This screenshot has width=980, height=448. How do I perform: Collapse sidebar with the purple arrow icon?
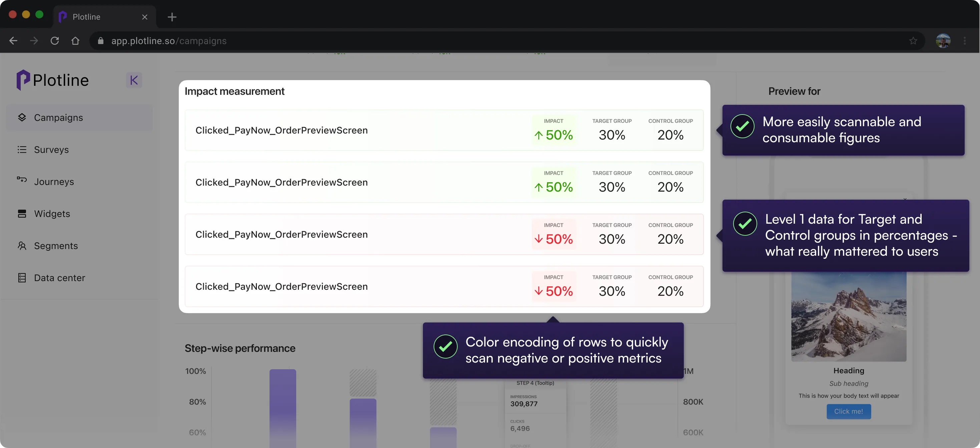133,80
